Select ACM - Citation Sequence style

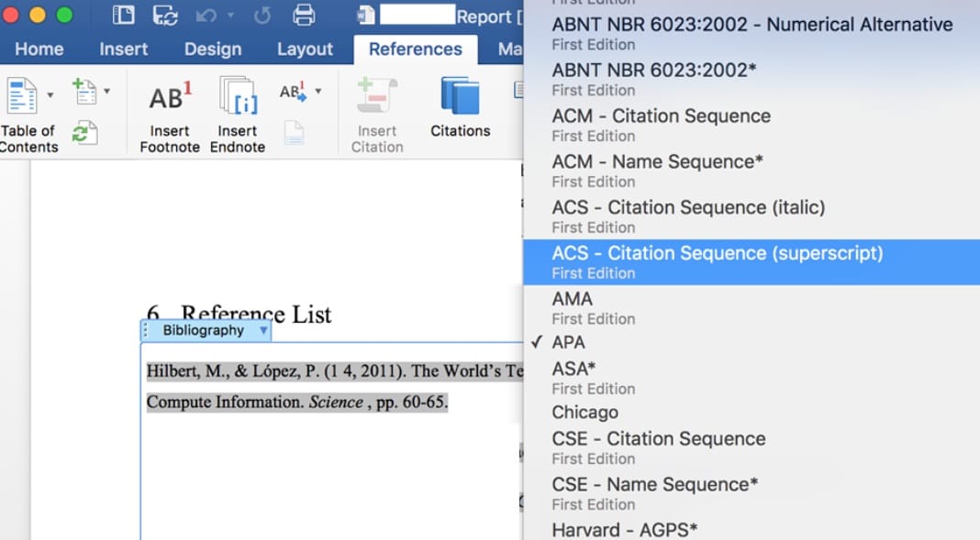coord(752,125)
